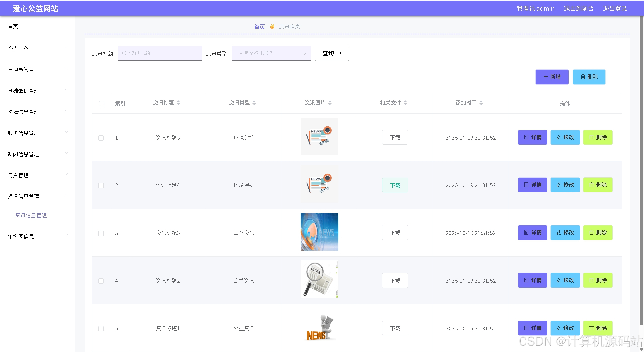Click 退出登录 in the top bar
Viewport: 644px width, 352px height.
tap(615, 9)
